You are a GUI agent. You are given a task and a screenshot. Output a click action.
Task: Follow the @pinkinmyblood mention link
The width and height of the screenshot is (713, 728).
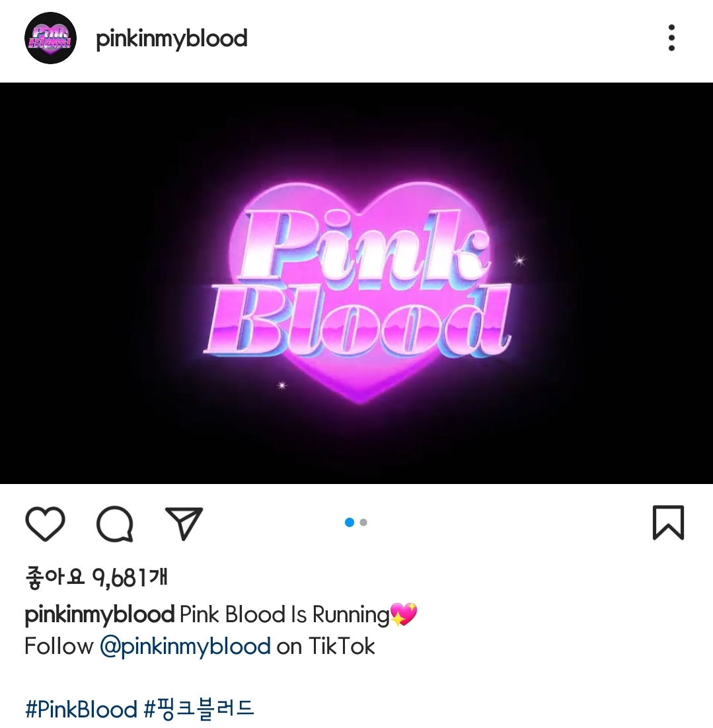click(185, 647)
